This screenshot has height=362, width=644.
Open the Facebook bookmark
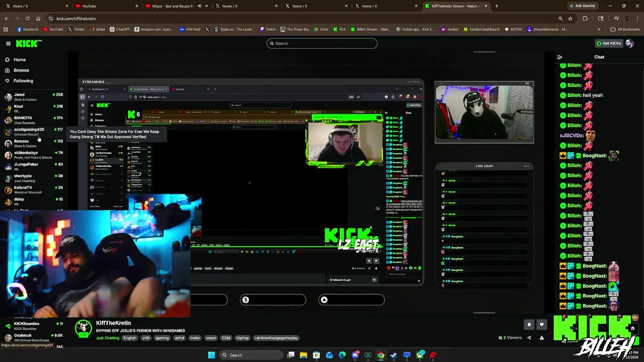(27, 29)
